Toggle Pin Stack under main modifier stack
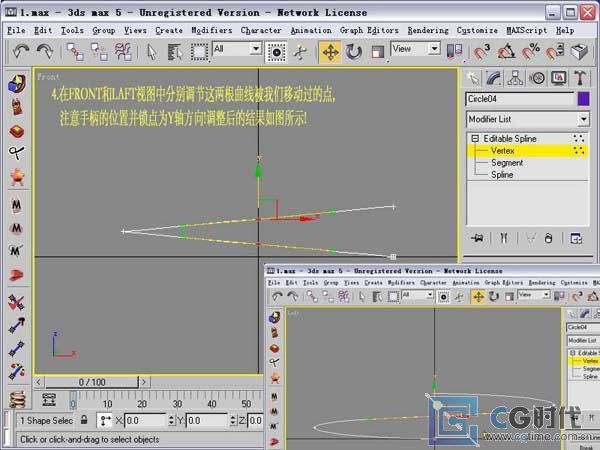The image size is (600, 450). pyautogui.click(x=477, y=239)
